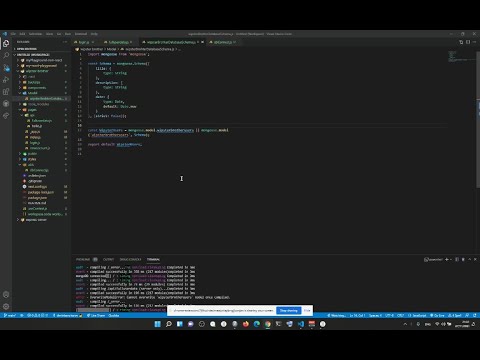
Task: Click the split editor icon at top right
Action: [468, 42]
